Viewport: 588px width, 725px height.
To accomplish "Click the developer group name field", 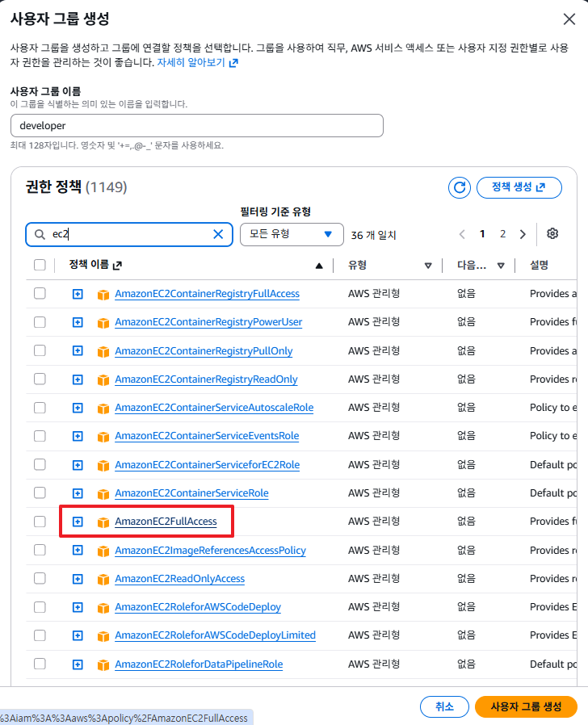I will tap(197, 126).
